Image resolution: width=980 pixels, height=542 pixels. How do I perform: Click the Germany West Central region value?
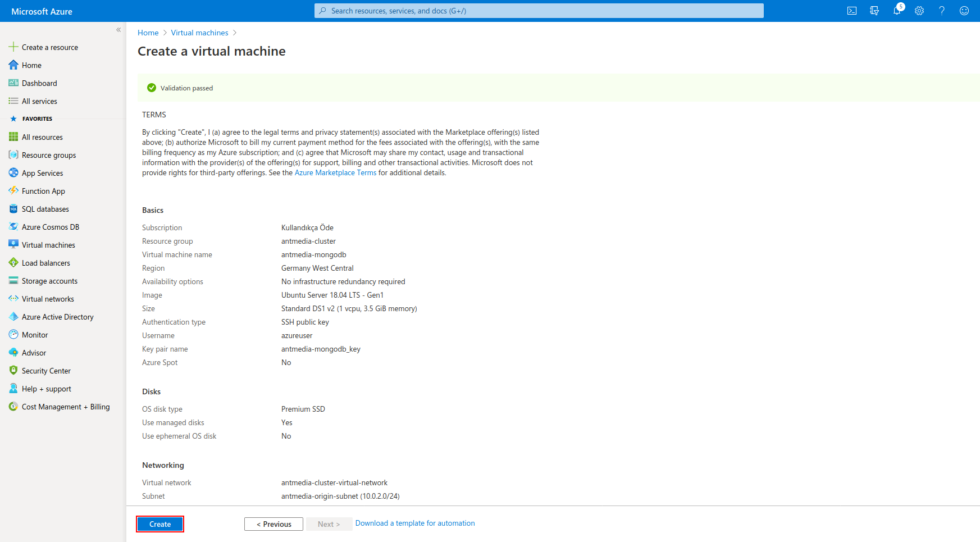[x=317, y=268]
